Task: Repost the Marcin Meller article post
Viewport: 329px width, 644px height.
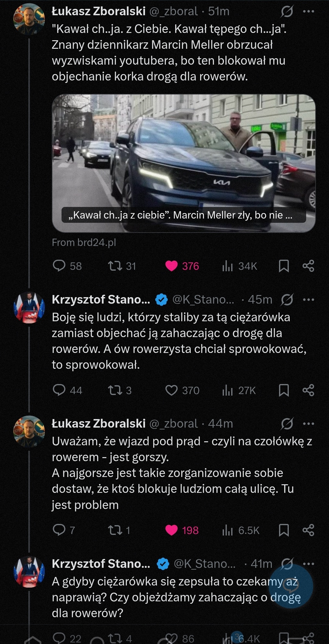Action: pyautogui.click(x=115, y=266)
